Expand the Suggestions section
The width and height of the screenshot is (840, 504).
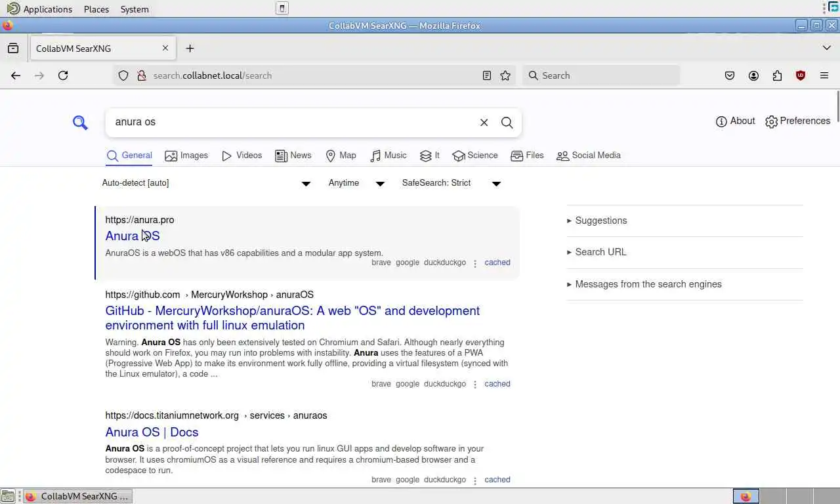tap(684, 220)
